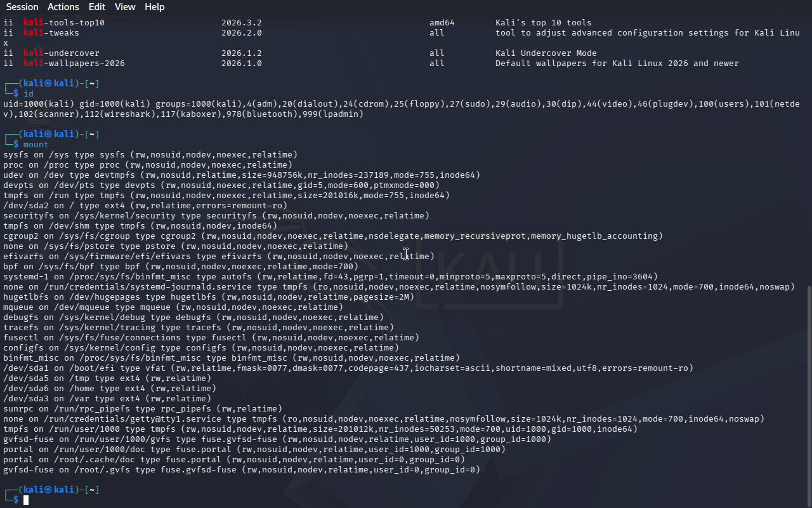Click the gvfsd-fuse on /root/.gvfs line
The image size is (812, 508).
242,470
